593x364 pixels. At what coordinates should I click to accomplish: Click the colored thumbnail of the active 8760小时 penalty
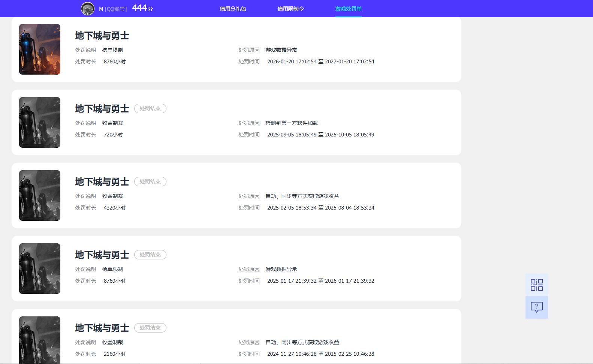(x=40, y=49)
